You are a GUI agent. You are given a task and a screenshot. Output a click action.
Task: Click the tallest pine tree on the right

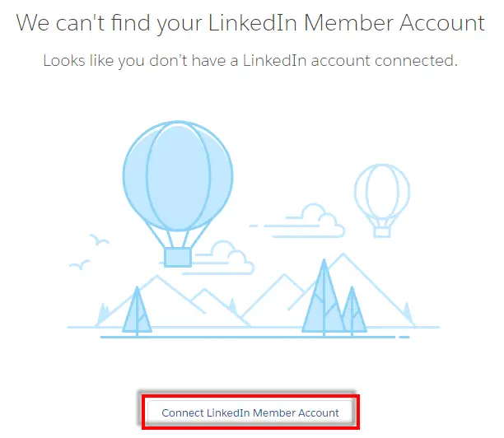[x=324, y=297]
